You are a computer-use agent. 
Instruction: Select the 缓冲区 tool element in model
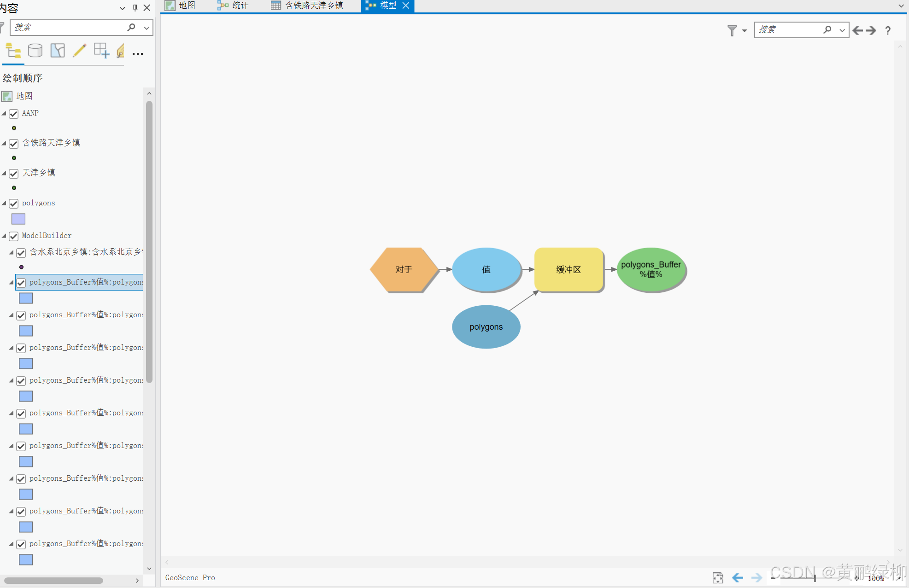569,269
